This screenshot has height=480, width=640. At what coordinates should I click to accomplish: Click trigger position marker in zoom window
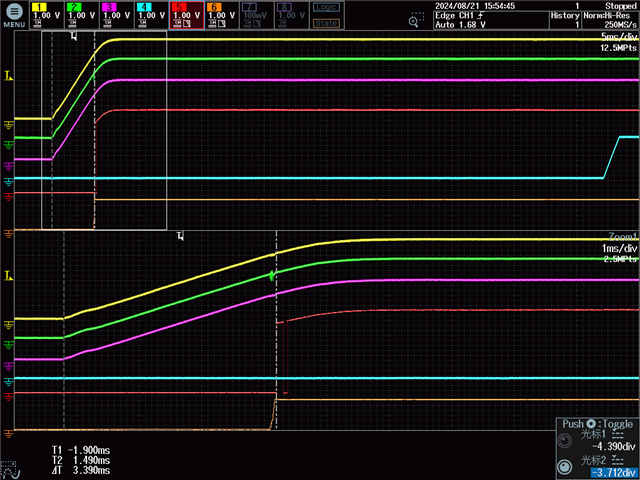[x=180, y=236]
